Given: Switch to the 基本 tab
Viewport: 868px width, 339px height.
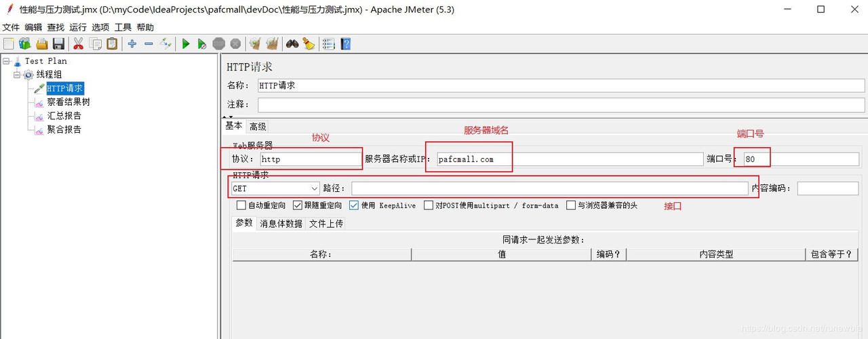Looking at the screenshot, I should [x=234, y=125].
